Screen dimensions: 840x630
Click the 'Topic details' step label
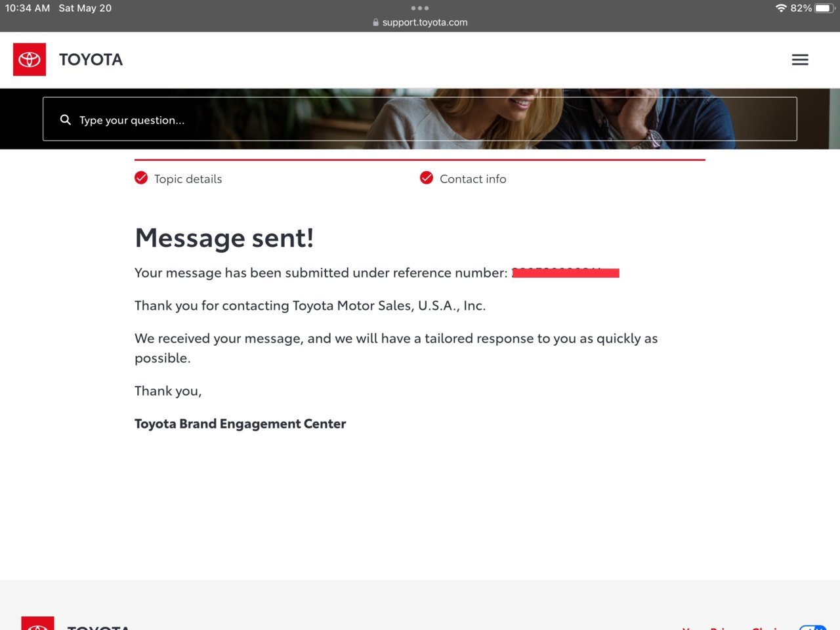click(x=188, y=179)
